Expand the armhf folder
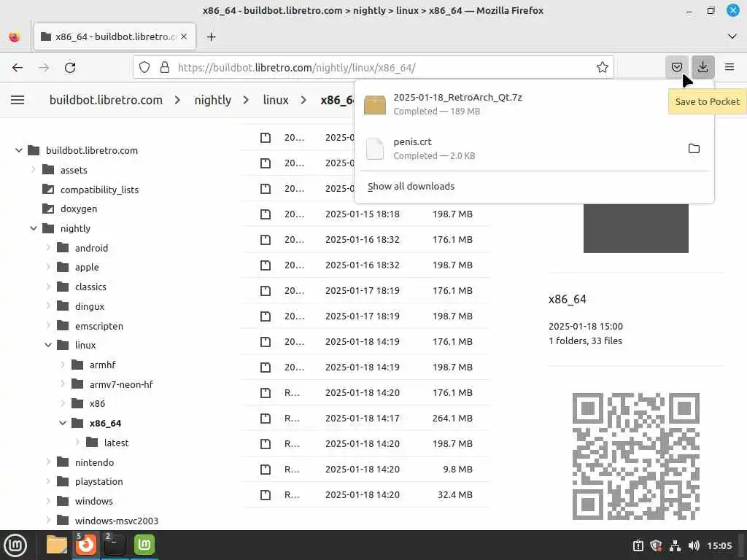Screen dimensions: 747x560 pos(63,365)
